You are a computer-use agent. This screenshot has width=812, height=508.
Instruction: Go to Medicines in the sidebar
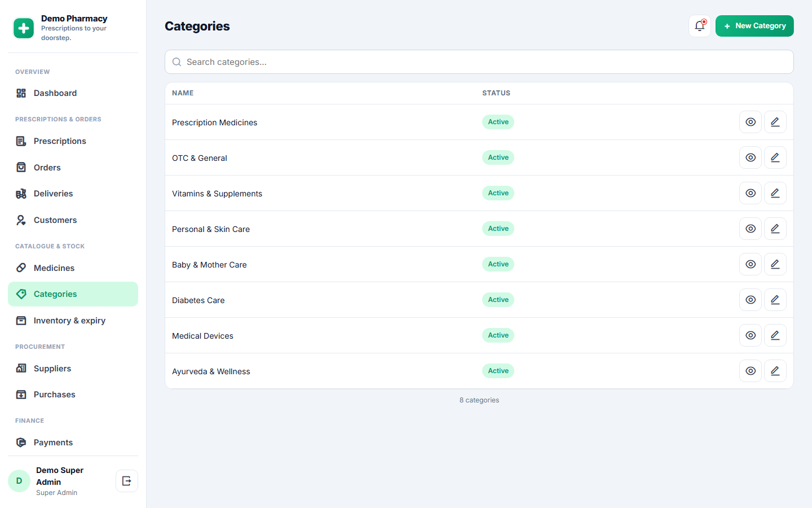73,268
